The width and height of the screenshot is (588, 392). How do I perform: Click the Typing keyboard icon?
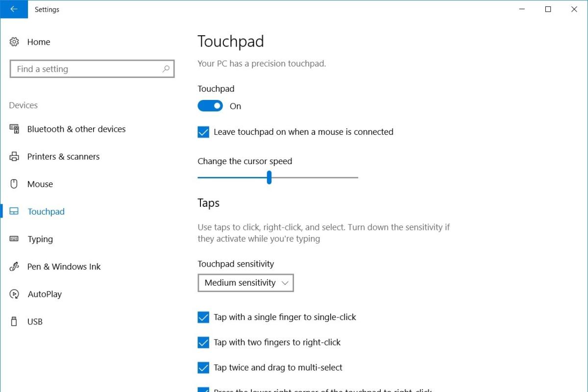pos(14,239)
